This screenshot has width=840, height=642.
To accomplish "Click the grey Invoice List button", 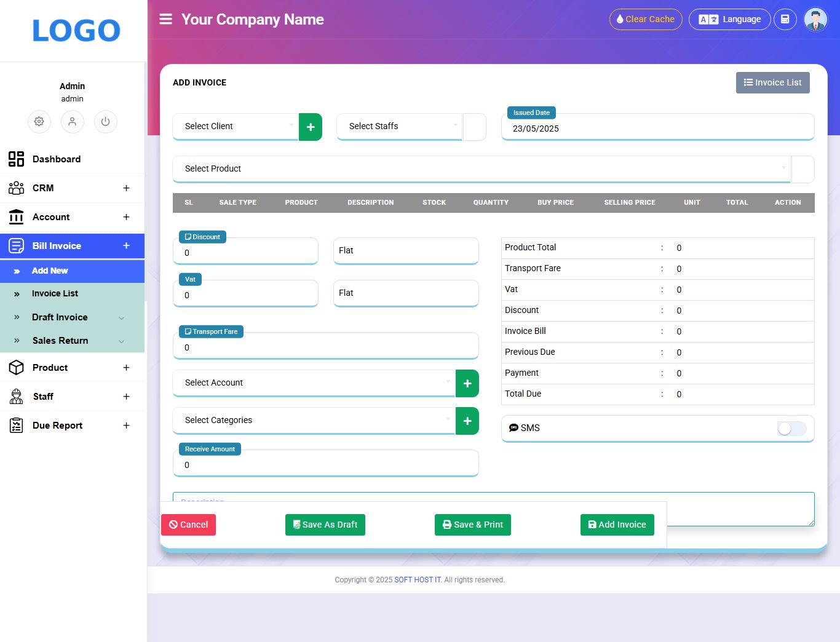I will coord(772,82).
